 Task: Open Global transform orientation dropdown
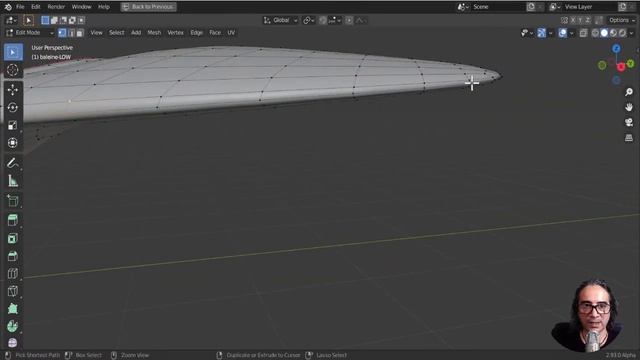click(x=281, y=20)
